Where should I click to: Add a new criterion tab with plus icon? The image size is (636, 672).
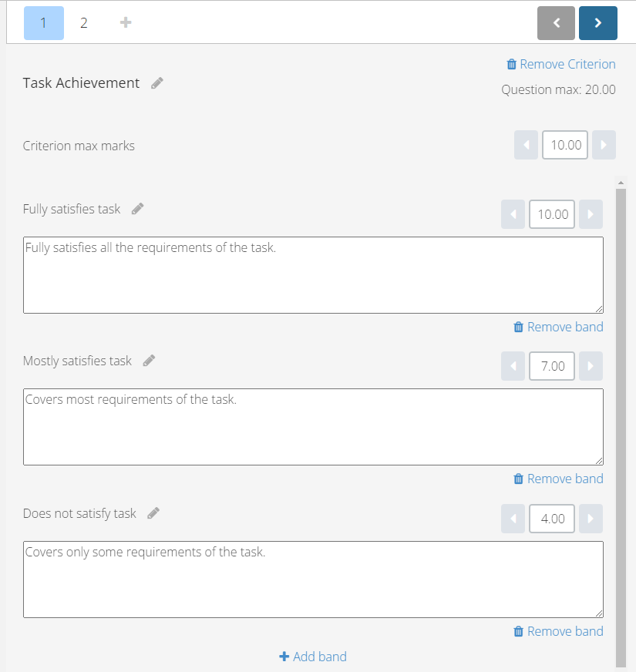(125, 22)
